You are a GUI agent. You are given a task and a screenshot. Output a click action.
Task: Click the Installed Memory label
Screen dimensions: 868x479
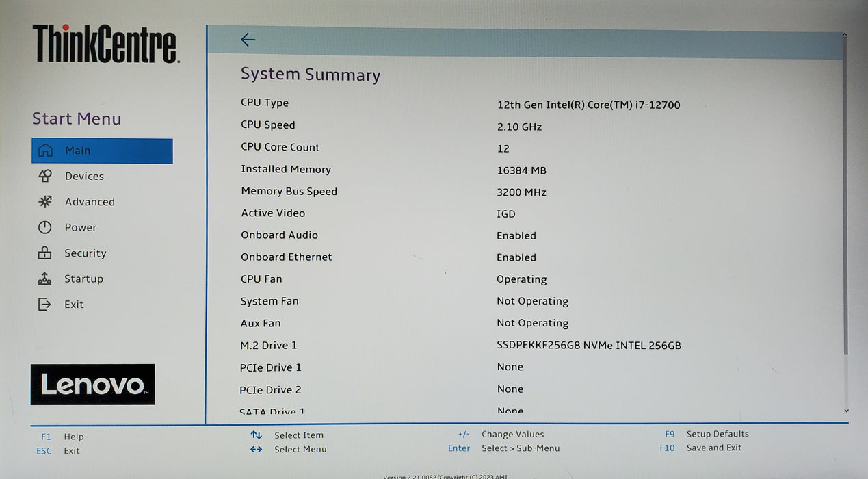(286, 169)
